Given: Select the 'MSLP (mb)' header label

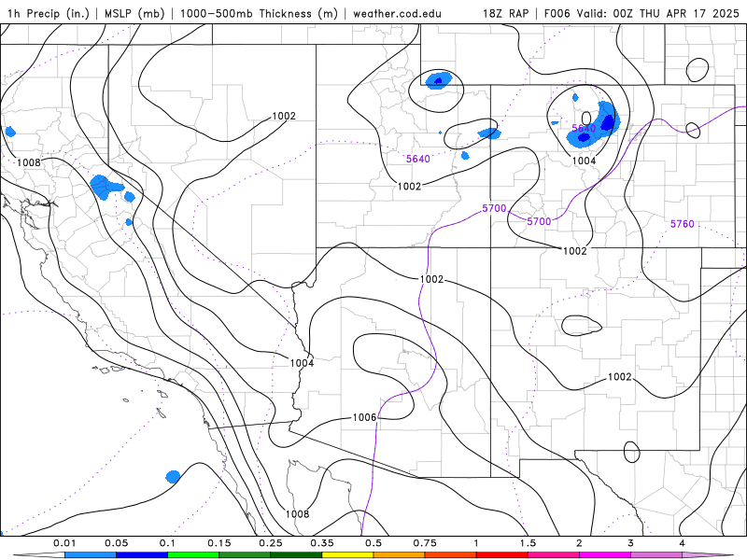Looking at the screenshot, I should coord(134,13).
